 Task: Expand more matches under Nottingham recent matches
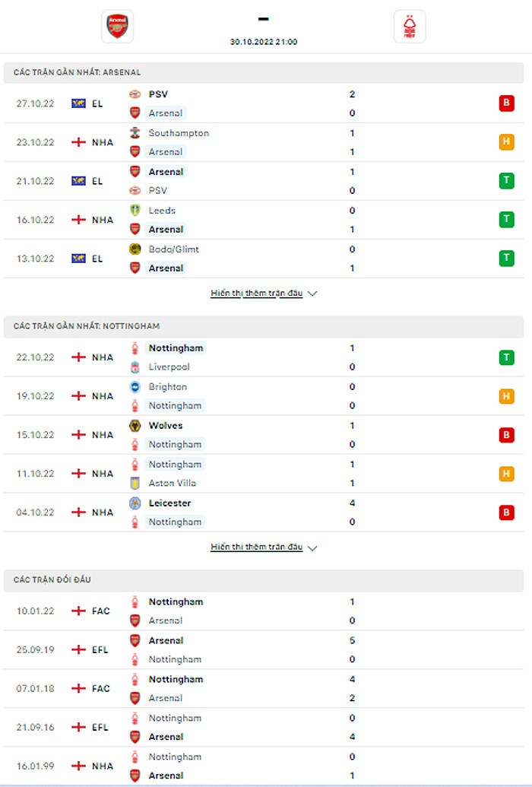(x=263, y=547)
